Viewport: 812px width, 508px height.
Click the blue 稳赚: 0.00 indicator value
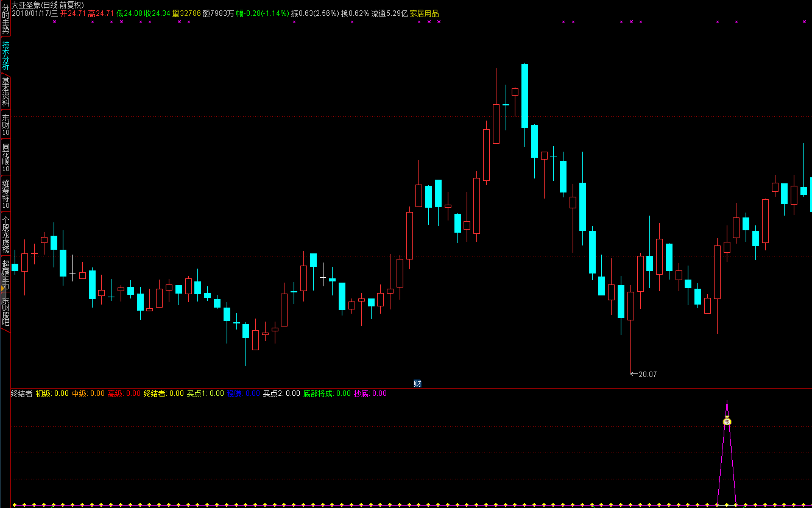(x=244, y=393)
